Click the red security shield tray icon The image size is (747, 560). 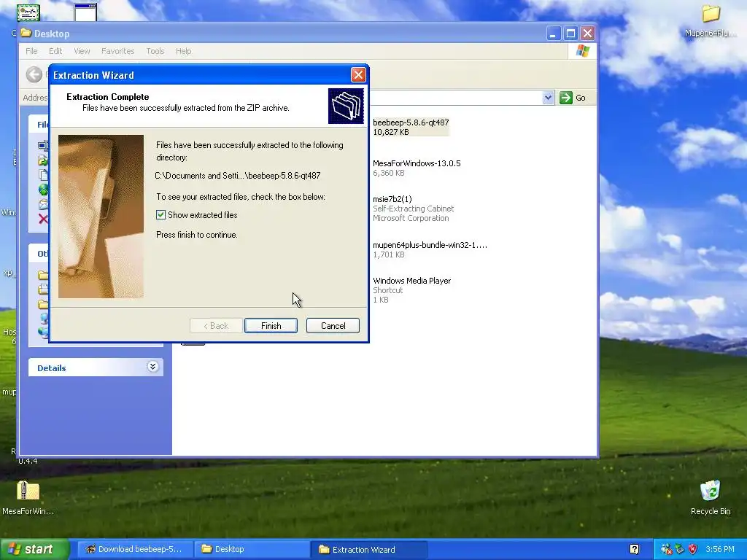(x=693, y=549)
